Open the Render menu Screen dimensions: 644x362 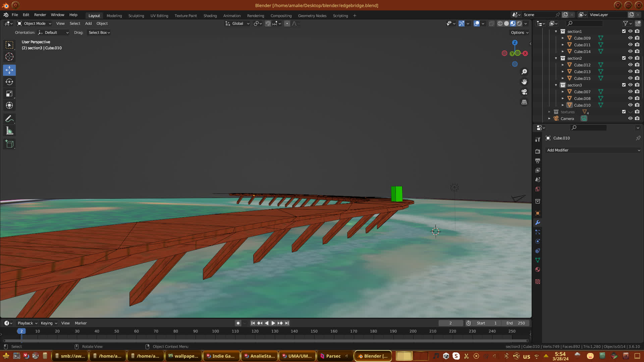click(40, 15)
